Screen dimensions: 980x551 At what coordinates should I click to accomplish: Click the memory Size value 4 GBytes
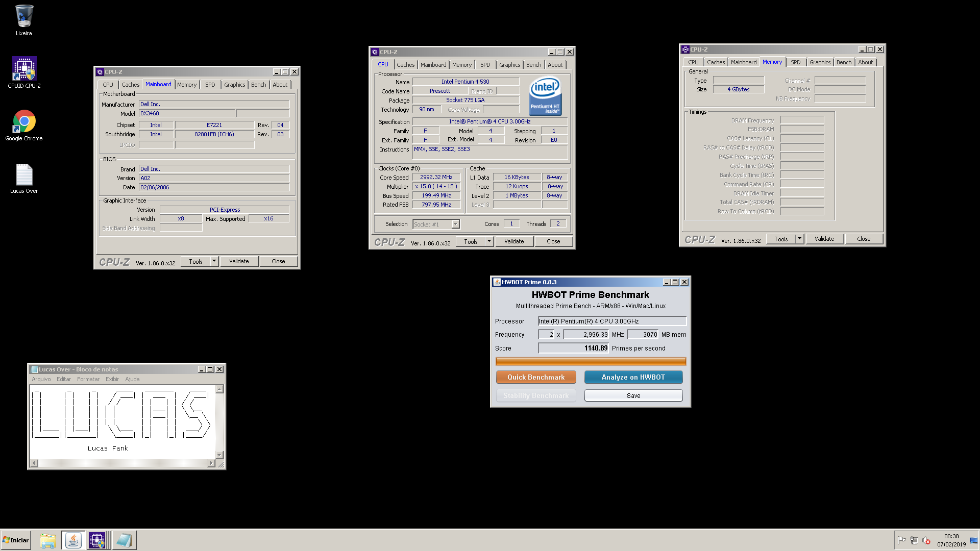(x=739, y=89)
